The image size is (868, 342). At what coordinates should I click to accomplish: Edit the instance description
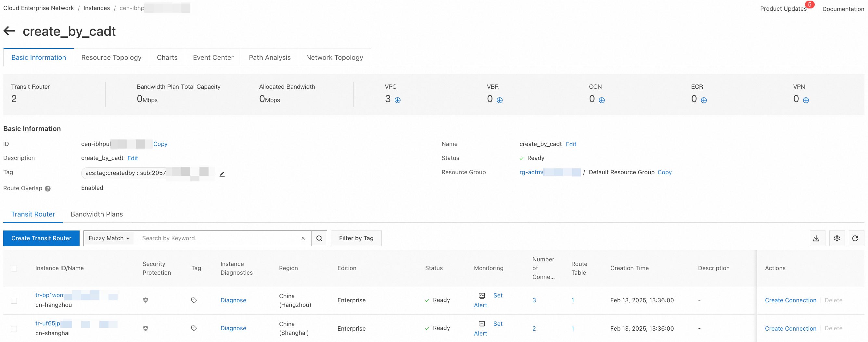click(133, 158)
